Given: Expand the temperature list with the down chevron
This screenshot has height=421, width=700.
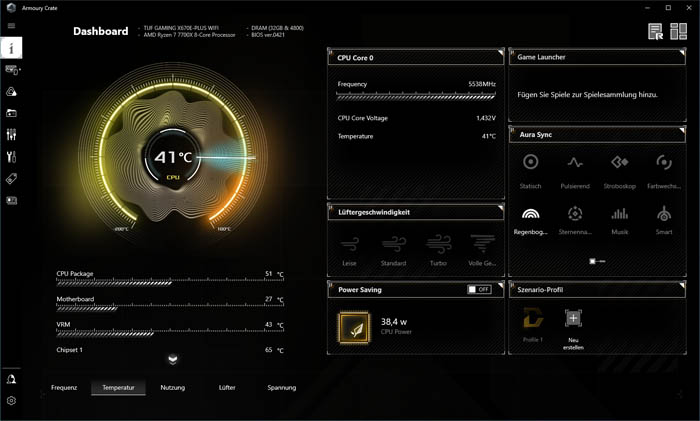Looking at the screenshot, I should point(173,359).
